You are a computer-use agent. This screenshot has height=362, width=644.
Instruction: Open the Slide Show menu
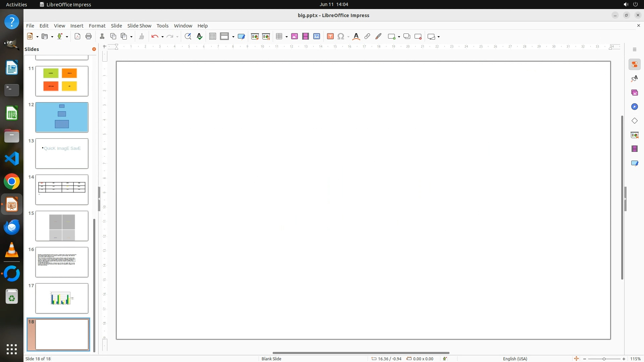tap(139, 25)
